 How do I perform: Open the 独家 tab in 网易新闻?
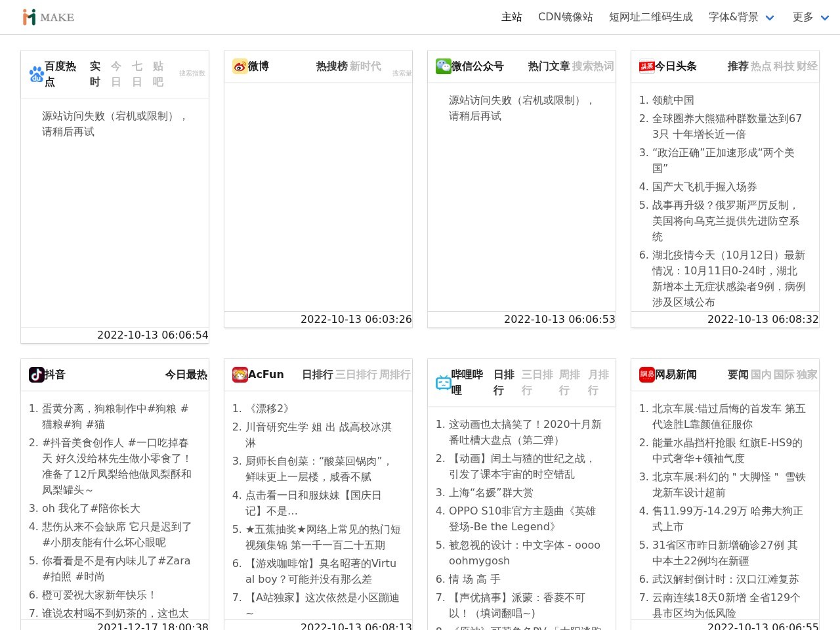click(807, 375)
